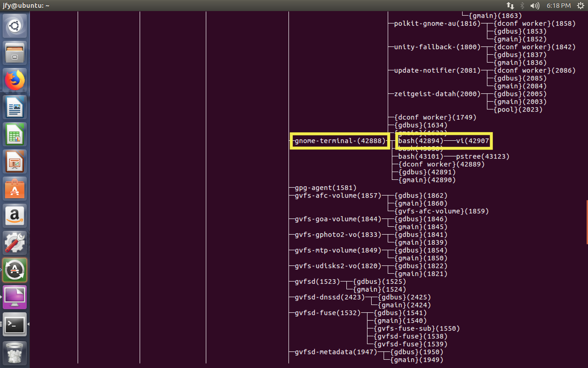Open LibreOffice Impress launcher
The height and width of the screenshot is (368, 588).
[15, 162]
